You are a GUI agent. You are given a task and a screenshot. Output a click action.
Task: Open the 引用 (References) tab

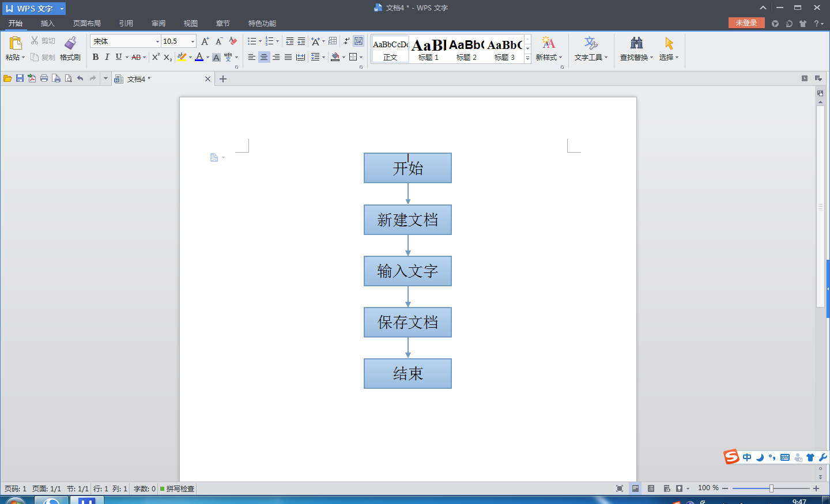tap(126, 24)
